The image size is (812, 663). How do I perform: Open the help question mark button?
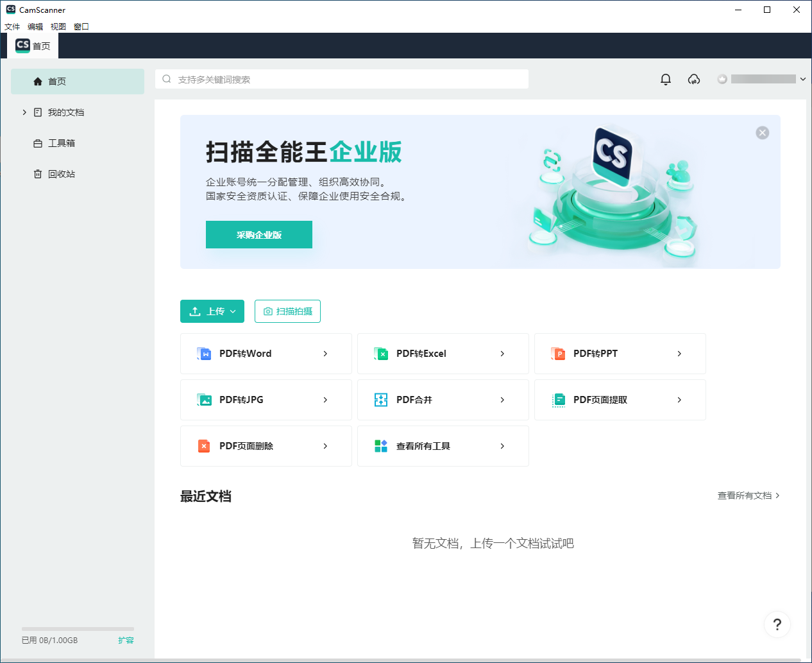click(x=777, y=624)
